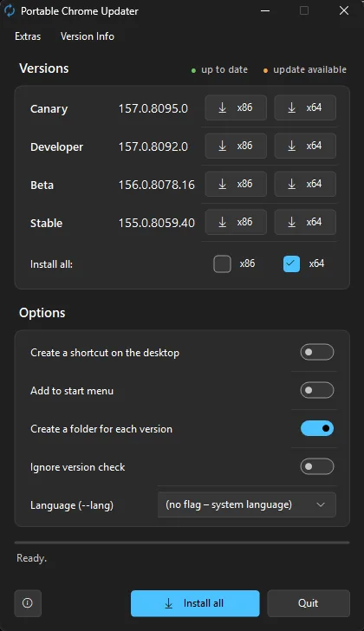The image size is (364, 631).
Task: Click the Ready. status text
Action: click(x=31, y=558)
